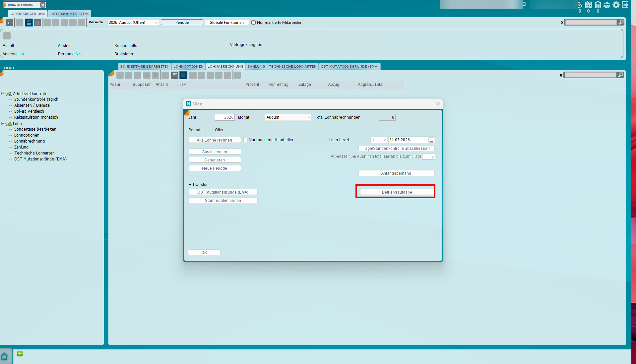Switch to list view in the Periode toolbar
Viewport: 636px width, 364px height.
click(37, 23)
